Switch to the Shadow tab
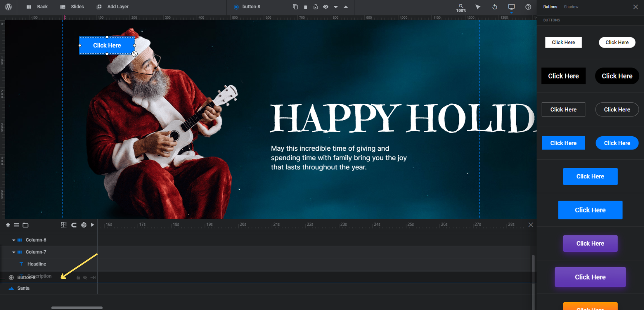Screen dimensions: 644x310 point(571,7)
